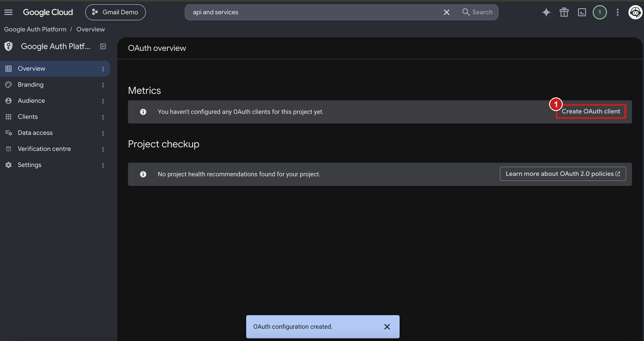Open three-dot options for Settings
Image resolution: width=644 pixels, height=341 pixels.
(x=103, y=165)
